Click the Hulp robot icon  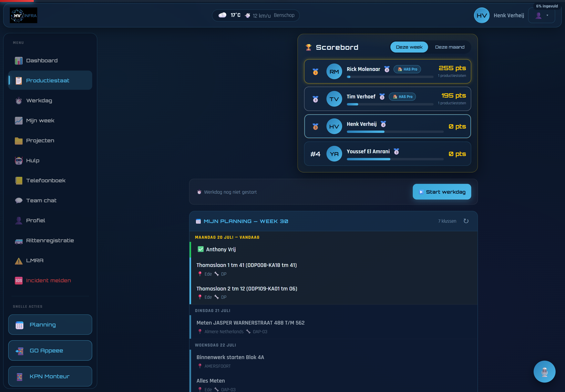[19, 161]
